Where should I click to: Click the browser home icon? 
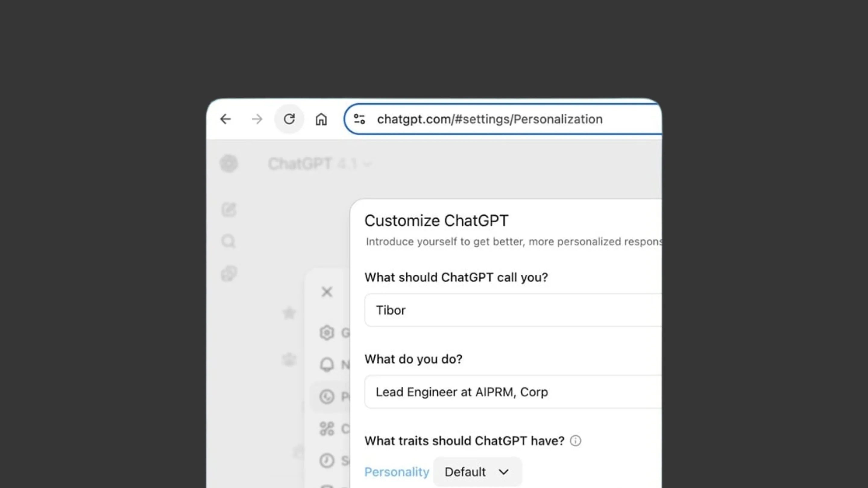[321, 119]
